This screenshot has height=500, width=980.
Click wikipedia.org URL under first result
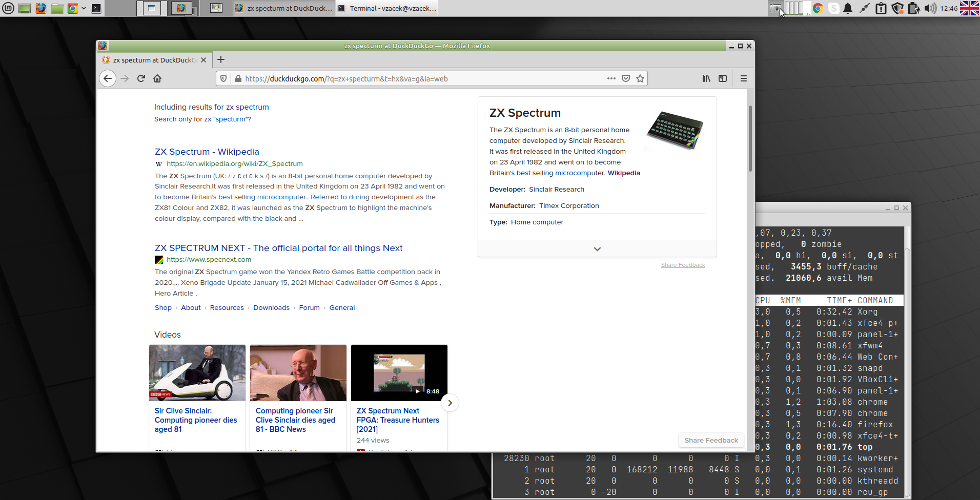point(234,164)
